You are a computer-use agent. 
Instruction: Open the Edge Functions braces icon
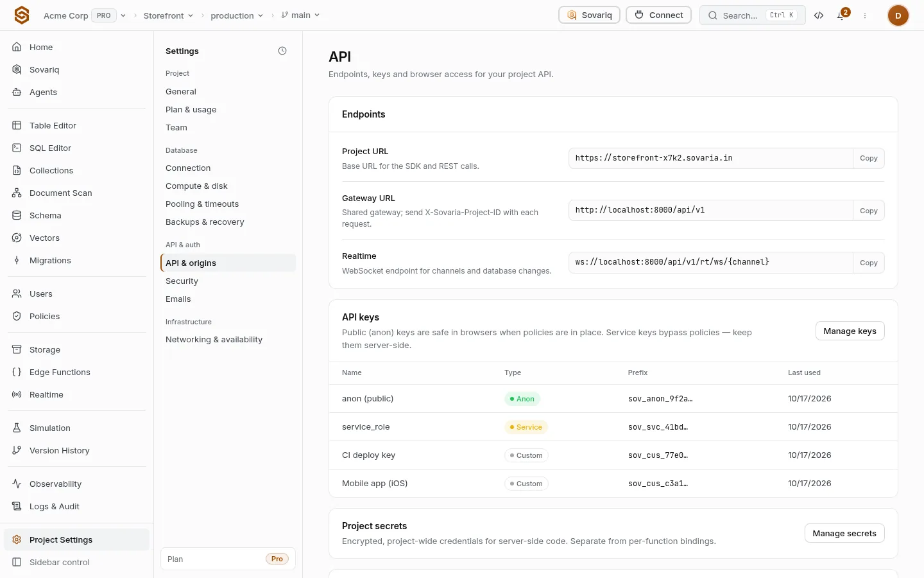[17, 372]
